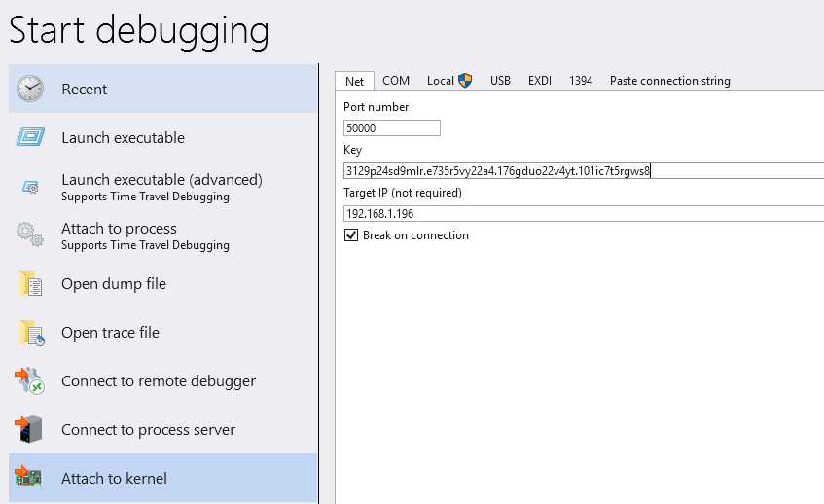
Task: Click the Recent clock icon
Action: pyautogui.click(x=30, y=89)
